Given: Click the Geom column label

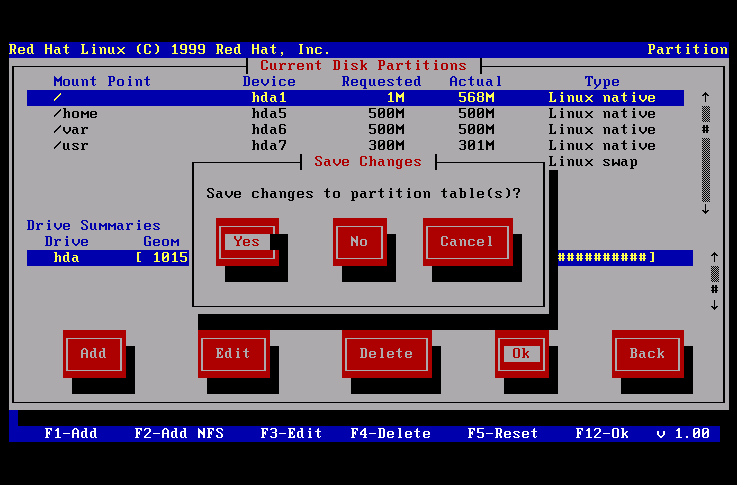Looking at the screenshot, I should pyautogui.click(x=161, y=242).
